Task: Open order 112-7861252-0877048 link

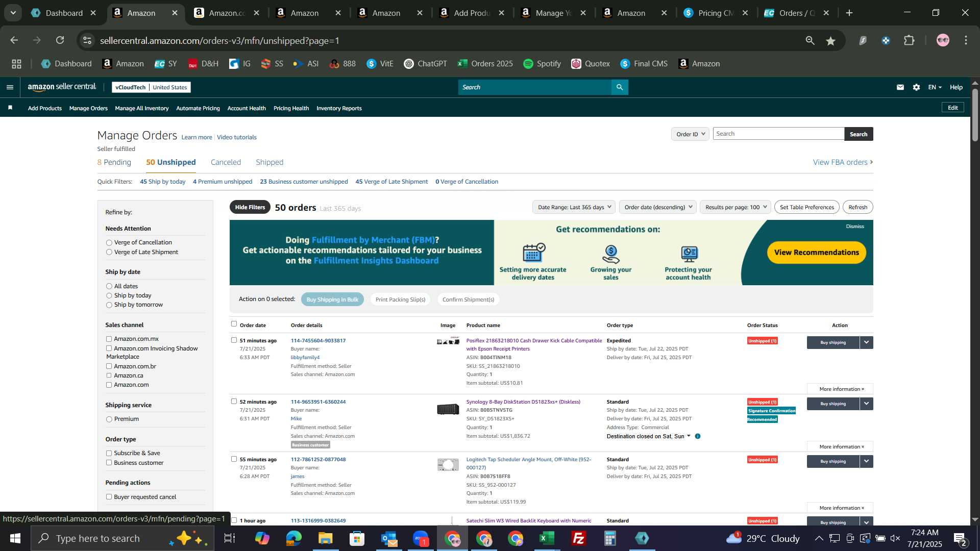Action: [x=318, y=460]
